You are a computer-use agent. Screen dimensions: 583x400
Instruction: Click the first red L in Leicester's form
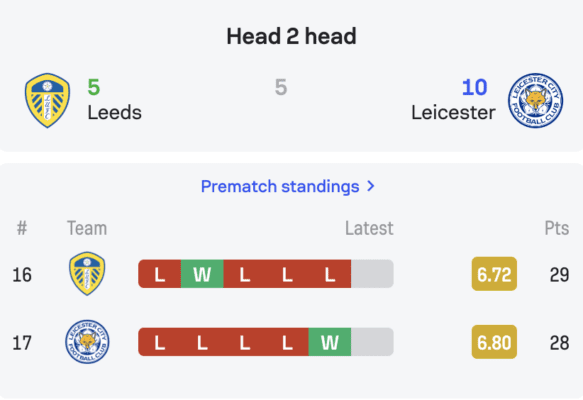(x=160, y=342)
